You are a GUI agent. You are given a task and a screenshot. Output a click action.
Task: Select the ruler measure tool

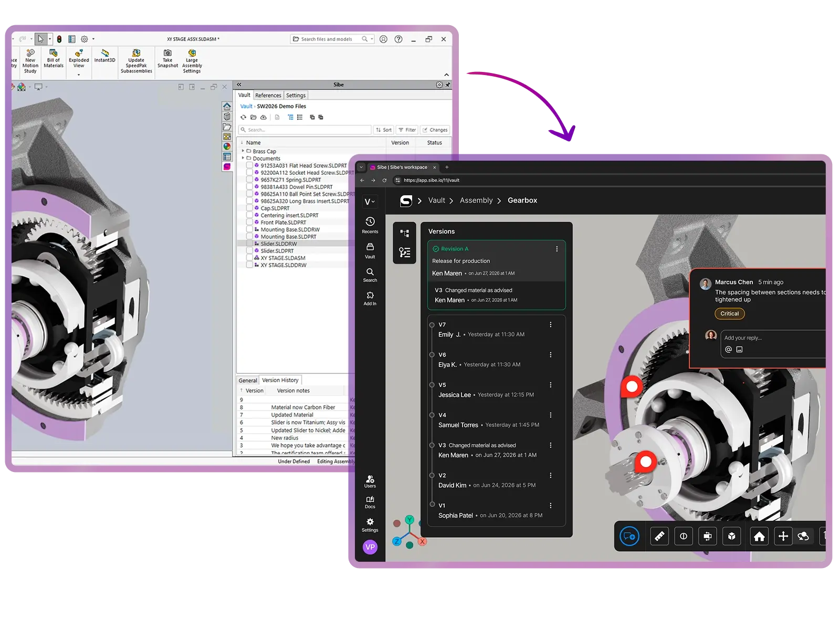tap(659, 536)
